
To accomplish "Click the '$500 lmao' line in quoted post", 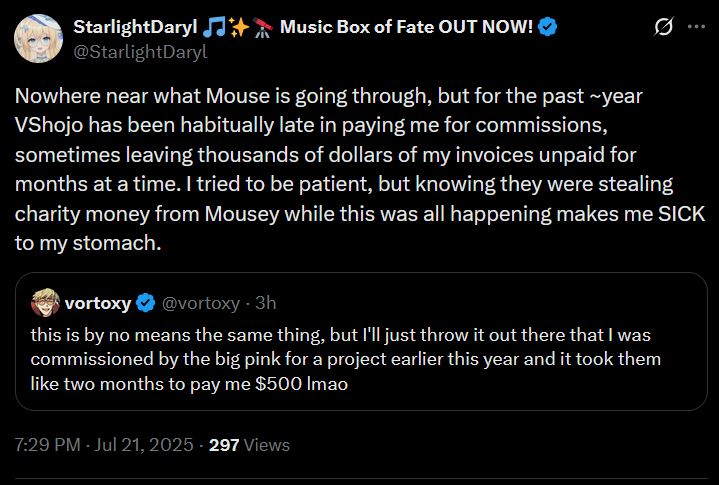I will tap(189, 383).
